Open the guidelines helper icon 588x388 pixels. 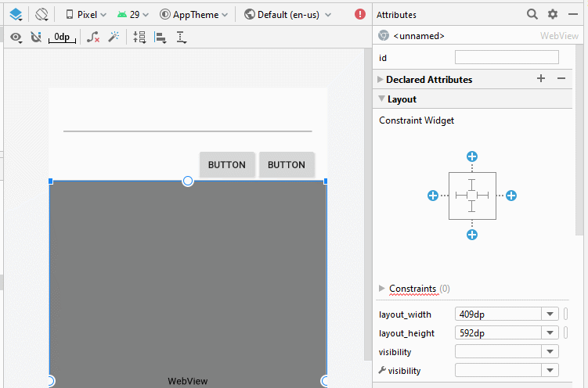[181, 37]
